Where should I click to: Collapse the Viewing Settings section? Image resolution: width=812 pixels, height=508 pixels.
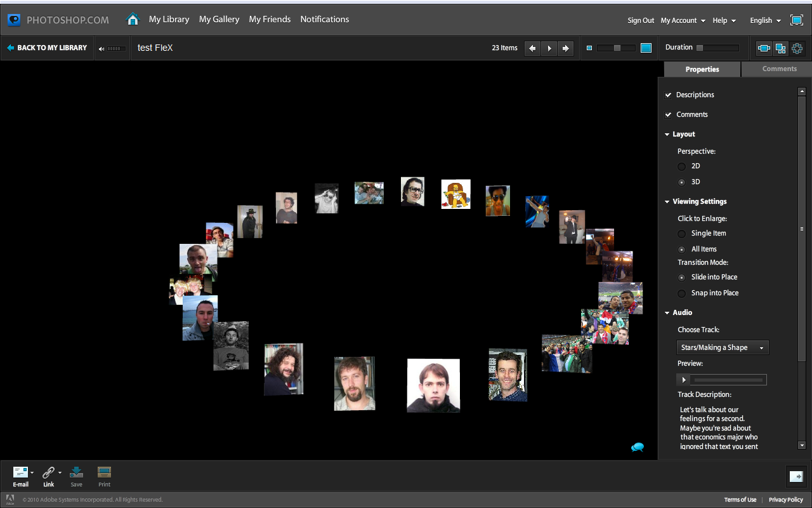(667, 202)
